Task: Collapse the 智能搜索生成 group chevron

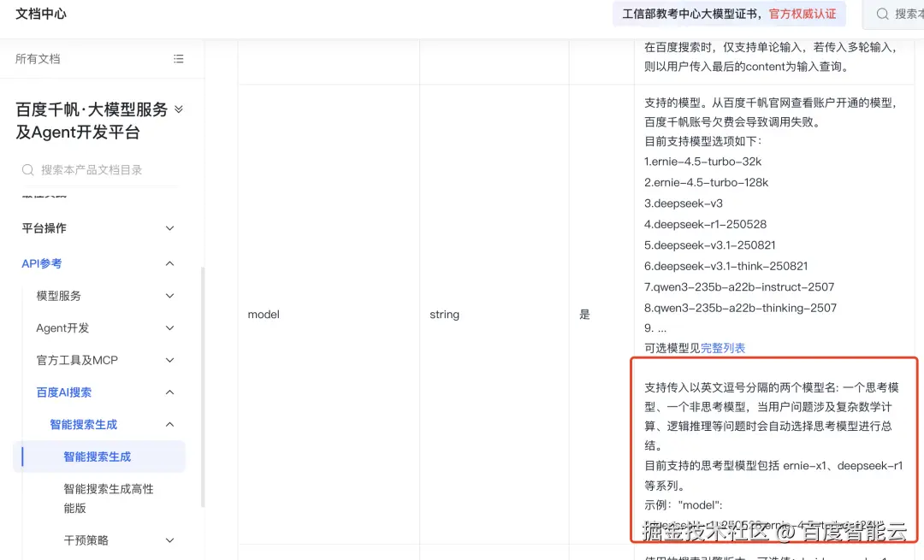Action: 169,425
